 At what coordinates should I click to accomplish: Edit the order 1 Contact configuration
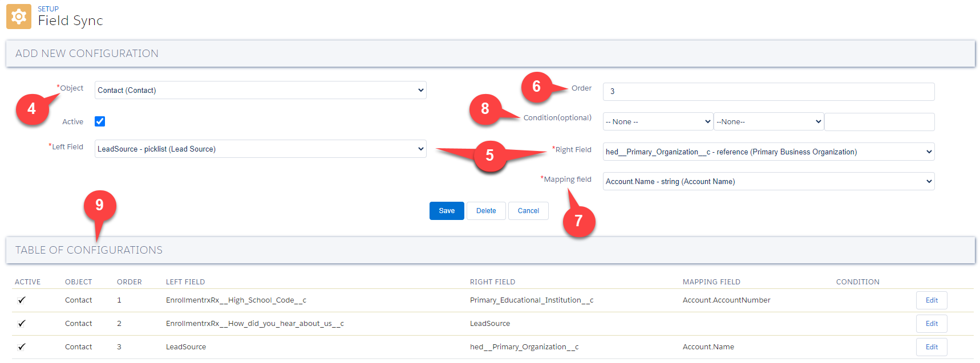(932, 300)
